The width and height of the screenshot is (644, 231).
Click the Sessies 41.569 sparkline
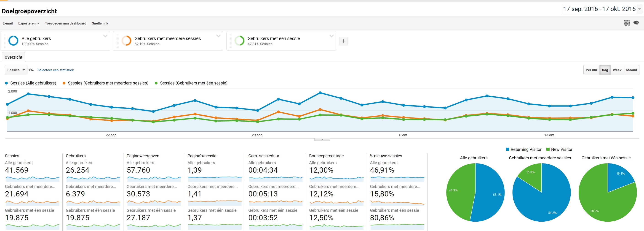point(32,179)
